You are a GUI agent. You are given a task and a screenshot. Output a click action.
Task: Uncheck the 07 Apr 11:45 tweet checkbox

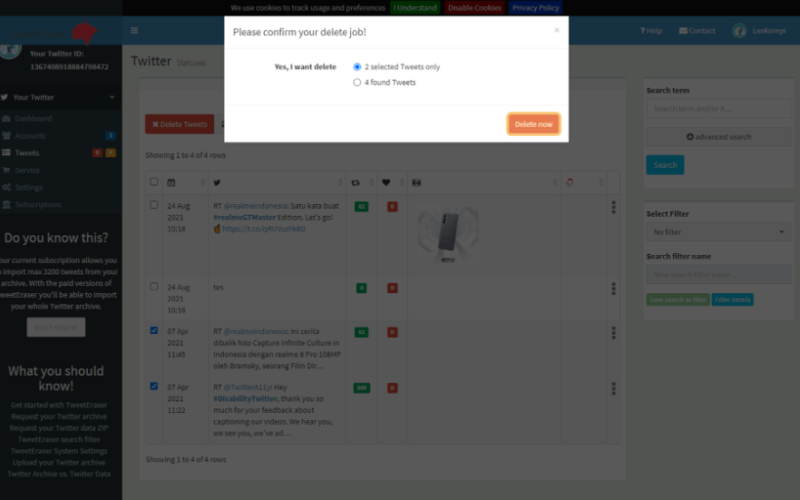154,330
